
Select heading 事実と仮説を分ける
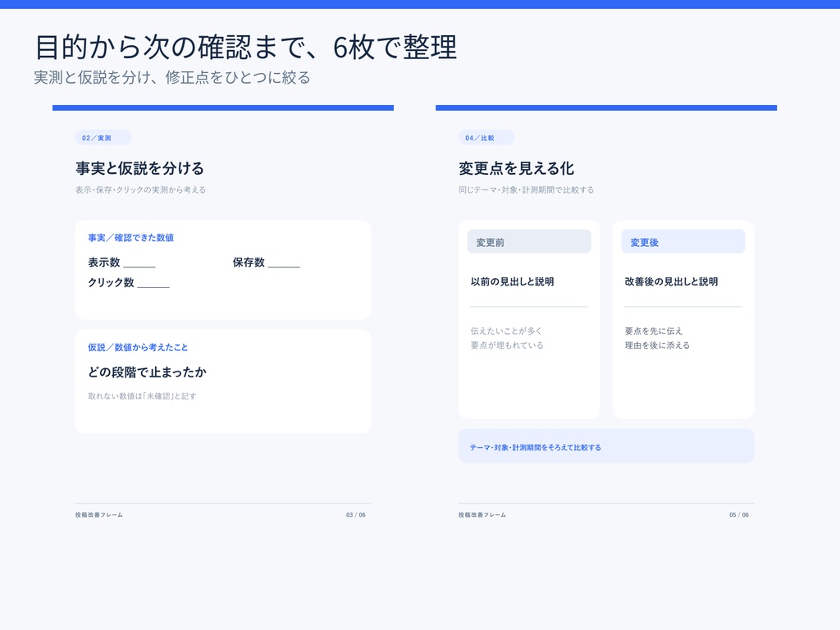point(139,168)
